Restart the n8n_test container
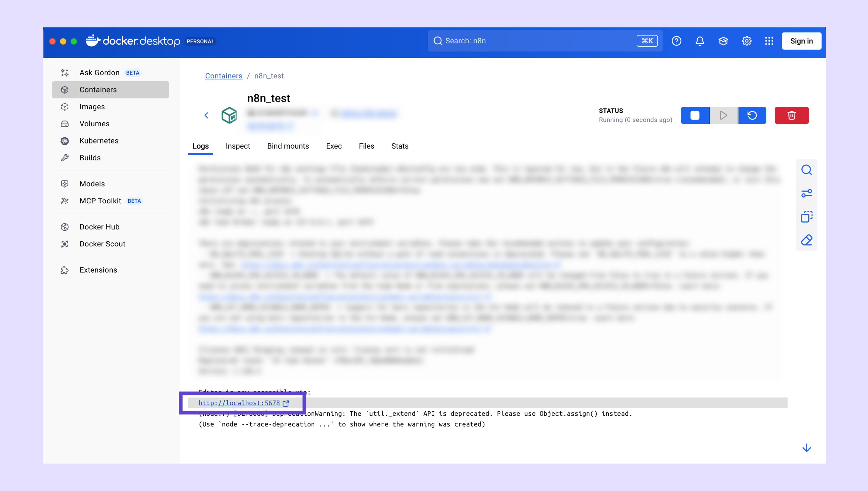The height and width of the screenshot is (491, 868). tap(752, 115)
